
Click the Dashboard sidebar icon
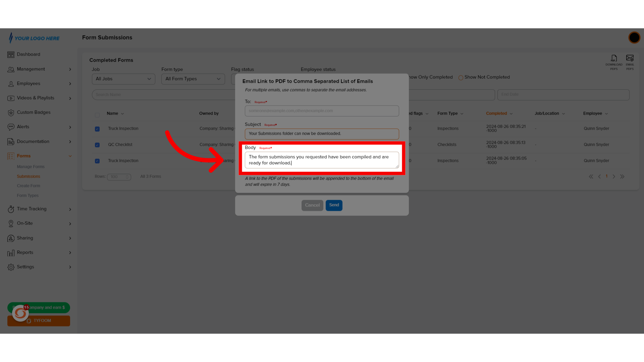tap(11, 54)
